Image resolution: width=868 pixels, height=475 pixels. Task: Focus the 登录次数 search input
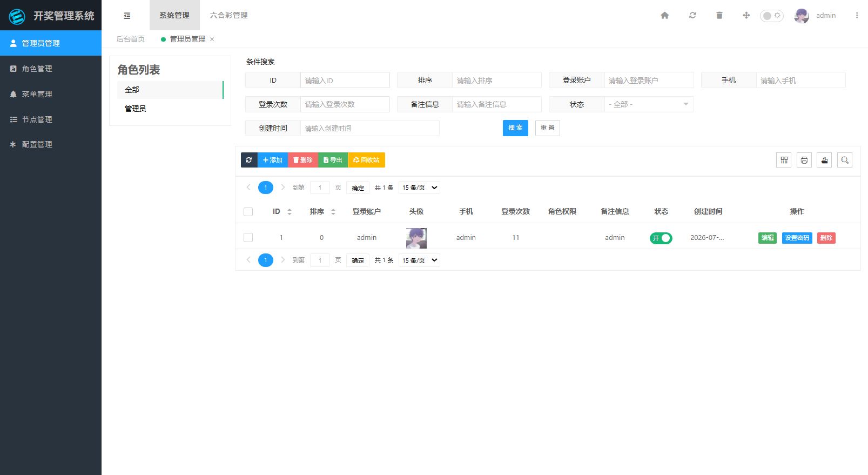345,104
